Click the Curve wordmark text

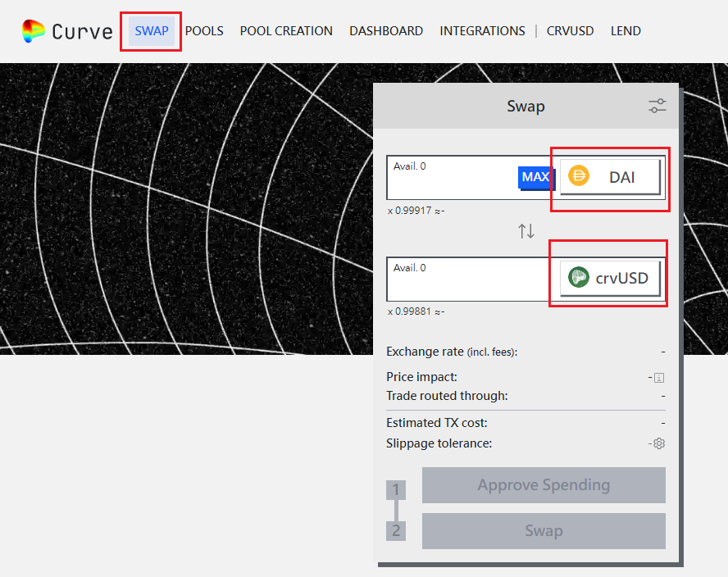[82, 32]
